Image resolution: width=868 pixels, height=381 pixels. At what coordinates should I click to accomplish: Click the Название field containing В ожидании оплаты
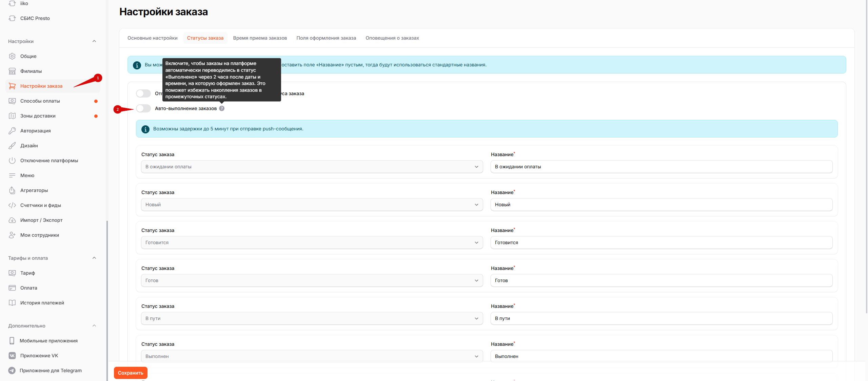662,167
